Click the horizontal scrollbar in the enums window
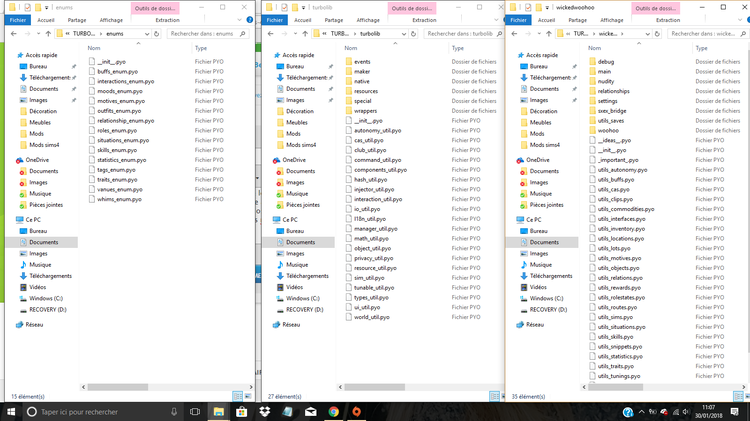The image size is (750, 421). pyautogui.click(x=118, y=387)
